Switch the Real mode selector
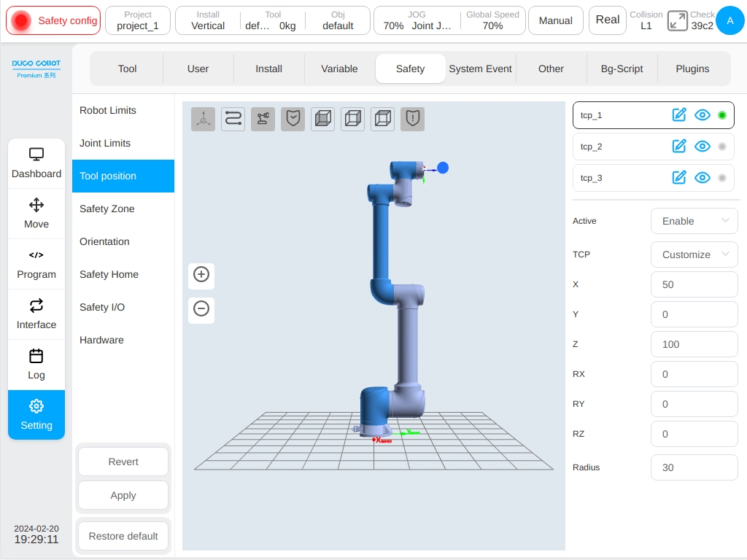This screenshot has height=560, width=747. tap(608, 20)
